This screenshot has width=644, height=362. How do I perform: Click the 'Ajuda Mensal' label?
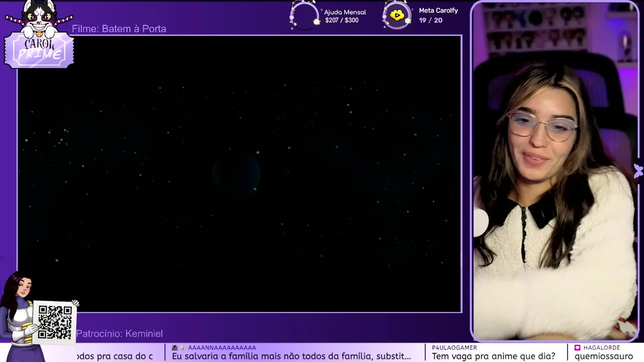point(345,12)
